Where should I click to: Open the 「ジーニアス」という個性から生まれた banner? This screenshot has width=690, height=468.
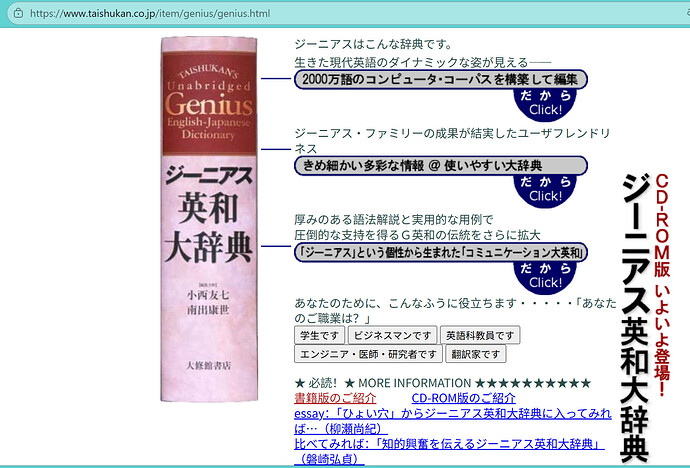(x=441, y=252)
